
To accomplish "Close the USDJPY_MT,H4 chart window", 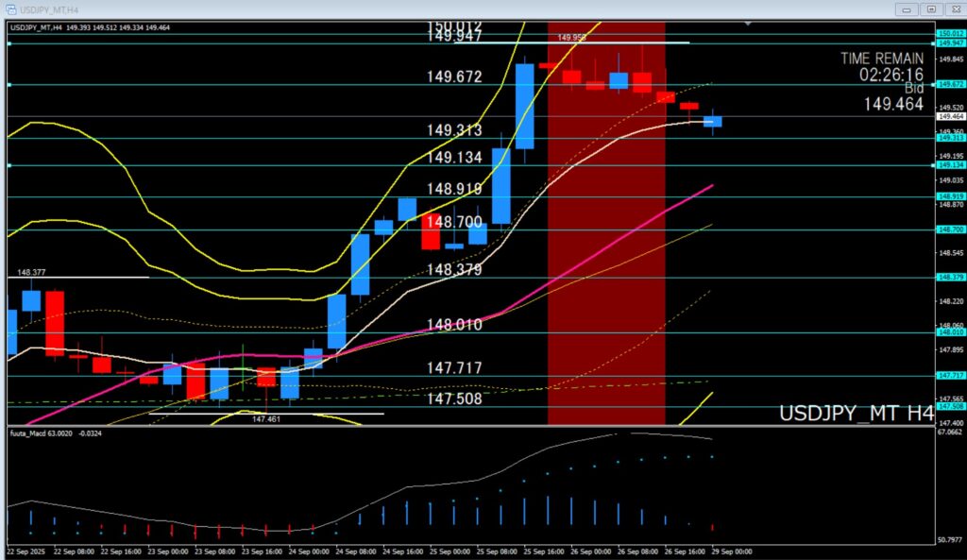I will click(954, 8).
